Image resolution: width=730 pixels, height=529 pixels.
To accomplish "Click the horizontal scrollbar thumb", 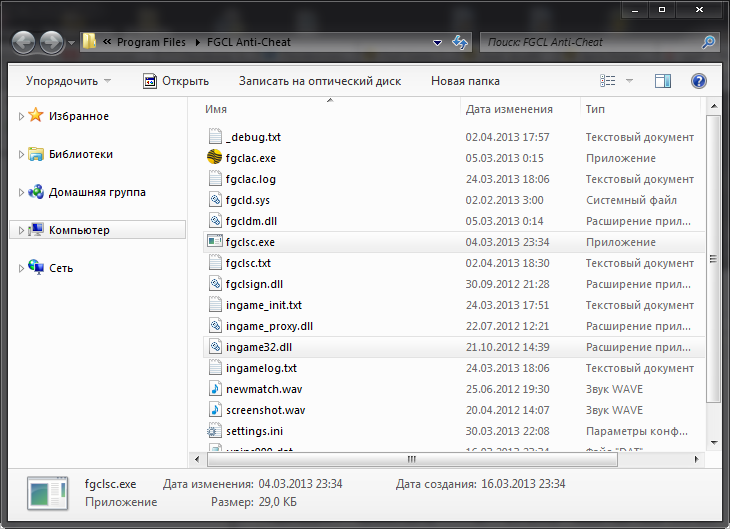I will [x=412, y=459].
